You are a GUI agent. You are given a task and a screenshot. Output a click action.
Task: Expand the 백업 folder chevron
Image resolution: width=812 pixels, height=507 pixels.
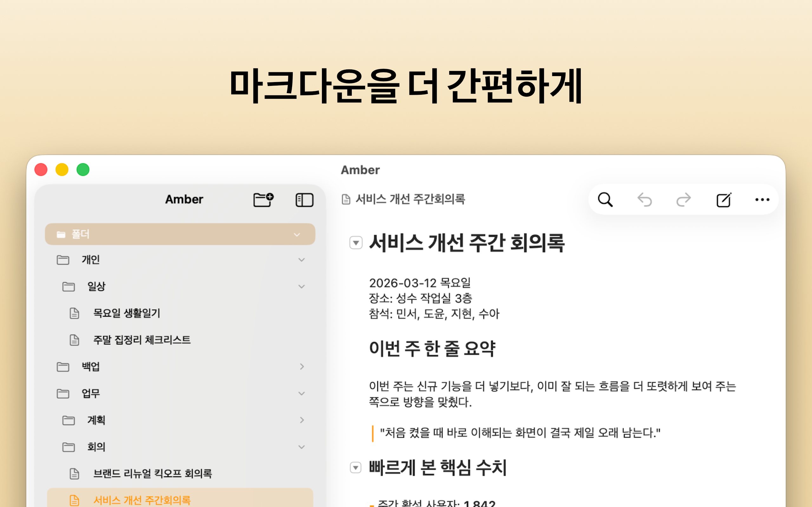[x=301, y=367]
